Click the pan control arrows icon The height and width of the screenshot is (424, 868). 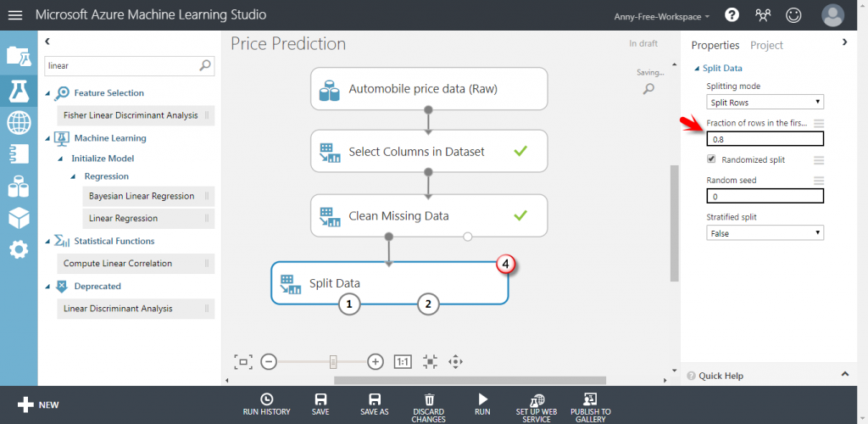pyautogui.click(x=455, y=362)
